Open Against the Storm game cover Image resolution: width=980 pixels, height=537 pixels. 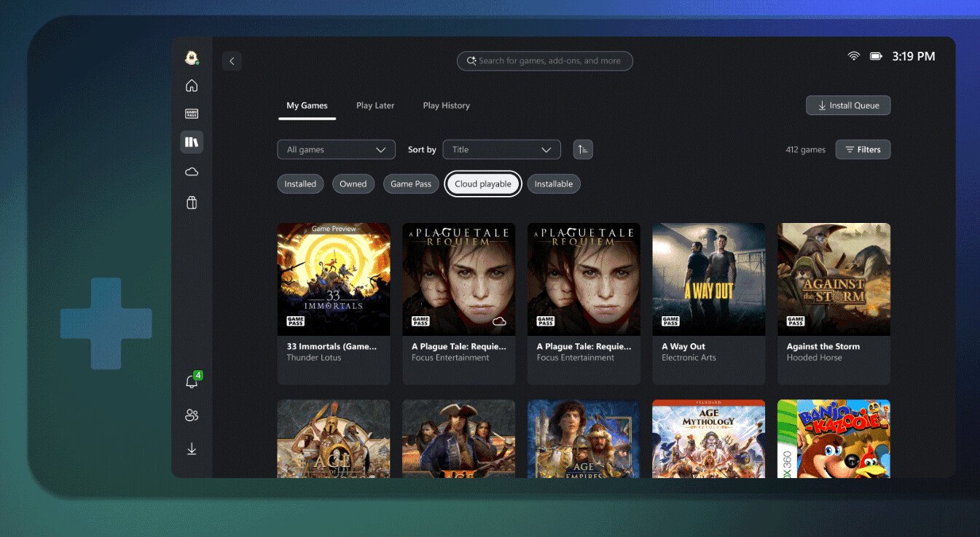[x=834, y=279]
